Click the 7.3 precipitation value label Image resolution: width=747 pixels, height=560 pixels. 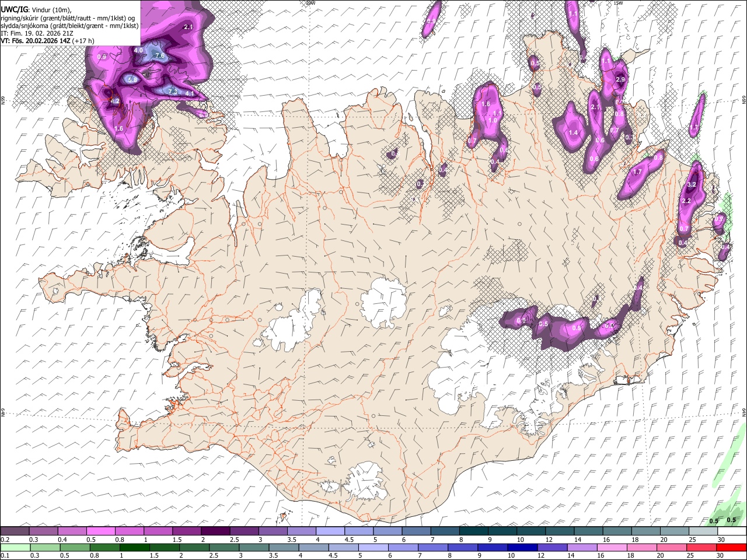tap(172, 92)
